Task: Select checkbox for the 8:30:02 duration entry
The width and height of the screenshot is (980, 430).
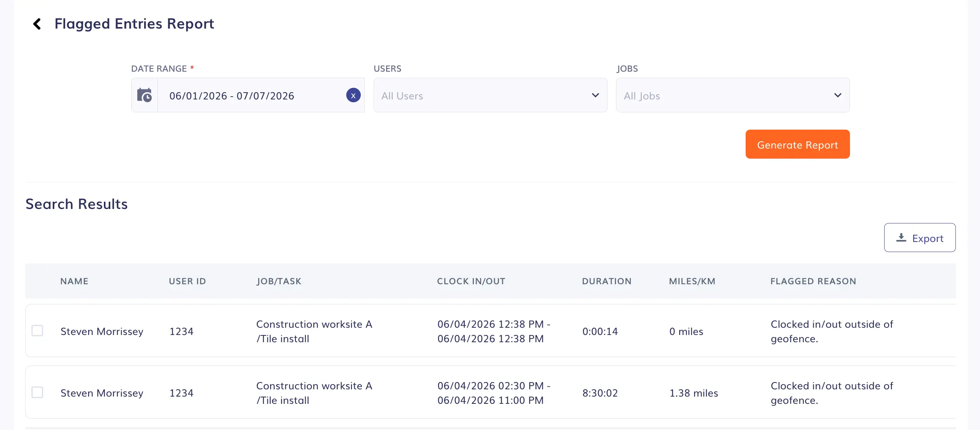Action: 37,393
